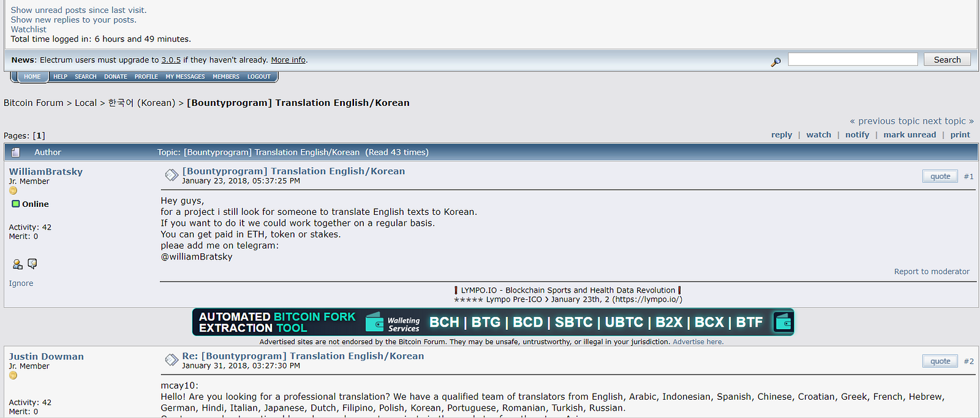The width and height of the screenshot is (980, 418).
Task: Open the PROFILE menu item
Action: (x=146, y=77)
